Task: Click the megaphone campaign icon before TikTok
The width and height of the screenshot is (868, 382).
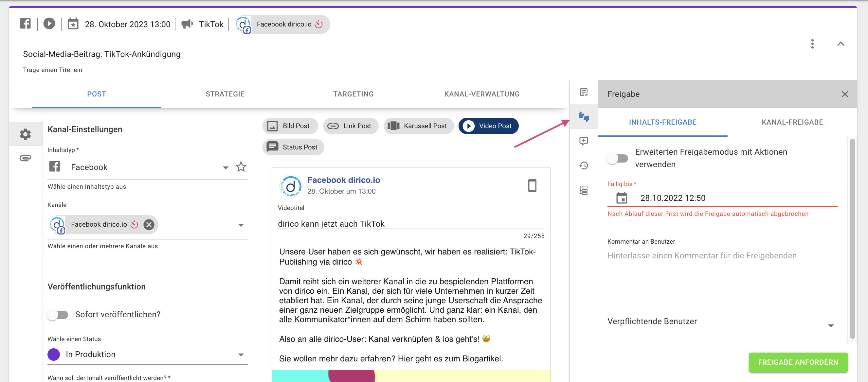Action: (187, 24)
